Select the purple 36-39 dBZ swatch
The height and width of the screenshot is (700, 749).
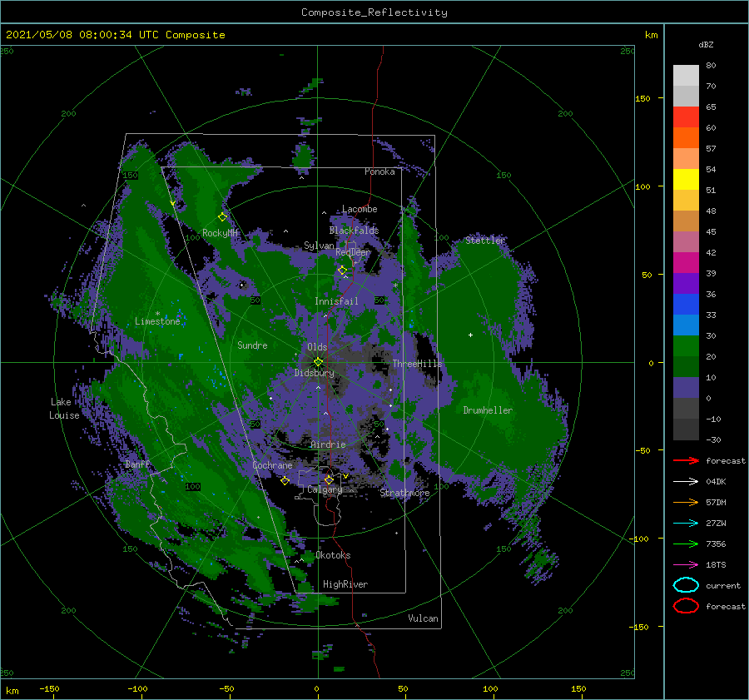[x=686, y=283]
